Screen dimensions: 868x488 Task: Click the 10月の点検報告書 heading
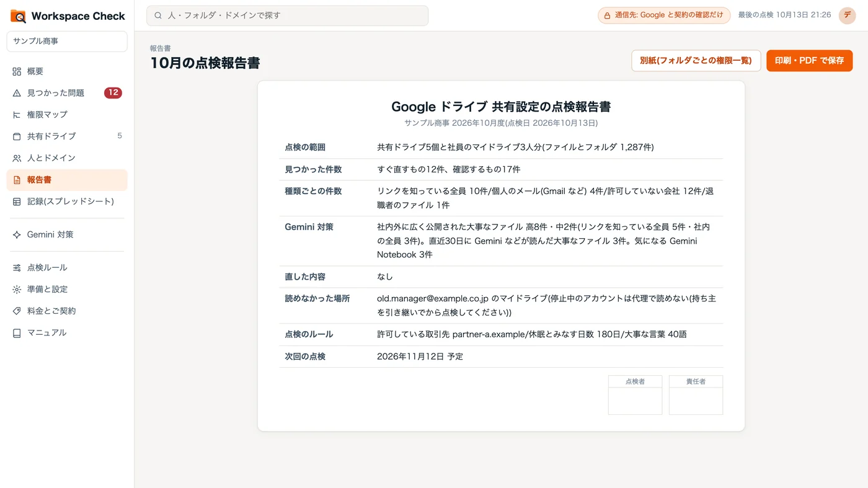tap(205, 63)
